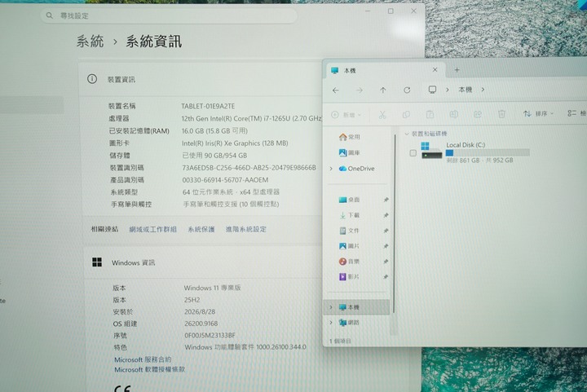Click the sidebar scrollbar in Explorer

[395, 224]
